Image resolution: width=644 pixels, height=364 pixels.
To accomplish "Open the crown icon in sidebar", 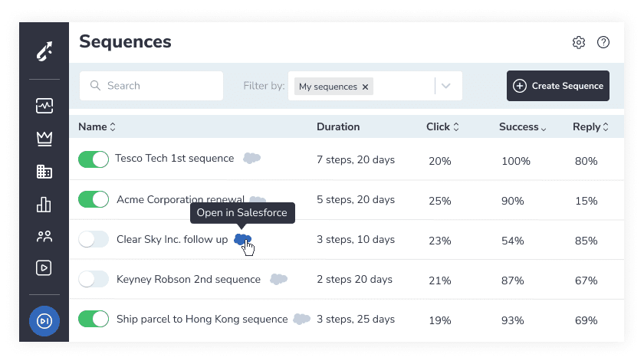I will pos(44,139).
